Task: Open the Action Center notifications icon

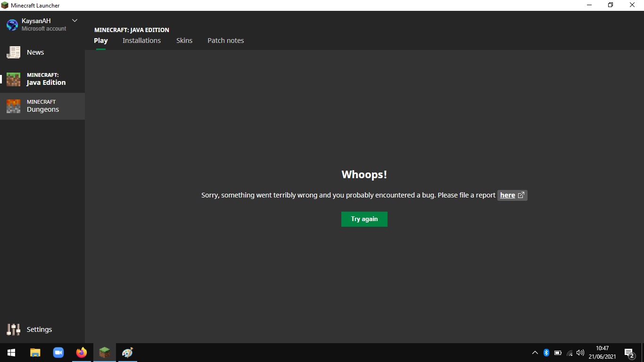Action: tap(629, 353)
